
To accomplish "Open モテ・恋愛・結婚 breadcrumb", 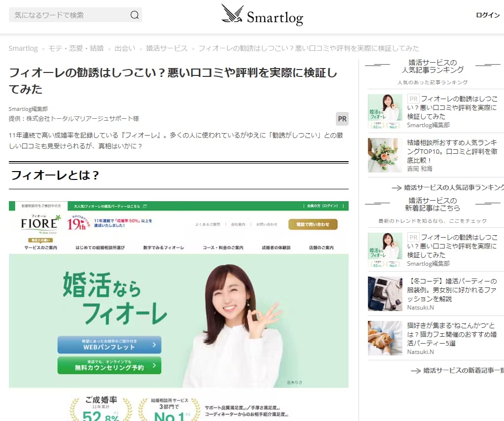I will [x=76, y=48].
